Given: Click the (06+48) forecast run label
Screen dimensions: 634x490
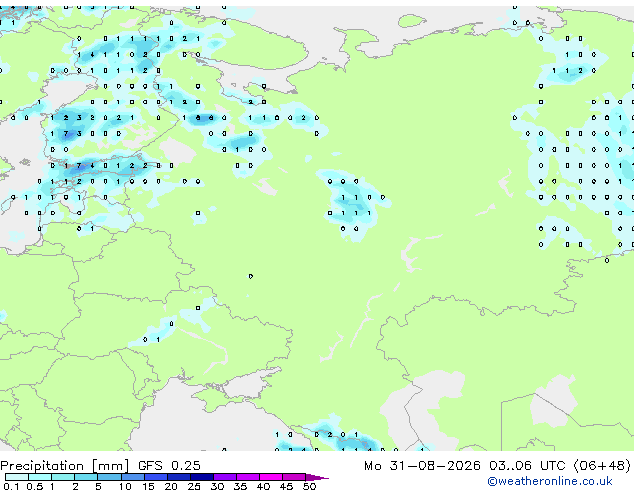Looking at the screenshot, I should pyautogui.click(x=602, y=466).
